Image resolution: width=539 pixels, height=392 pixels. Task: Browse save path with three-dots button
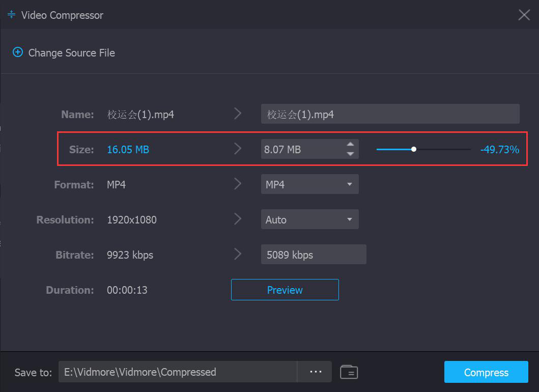coord(316,372)
